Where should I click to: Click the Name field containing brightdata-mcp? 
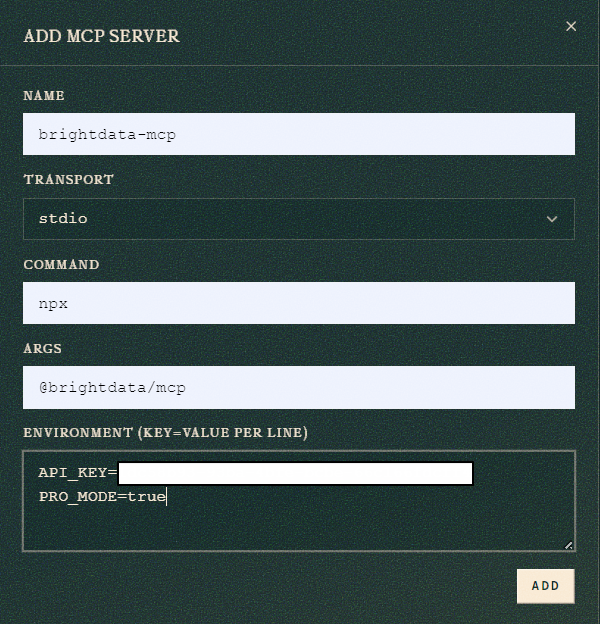(x=299, y=134)
